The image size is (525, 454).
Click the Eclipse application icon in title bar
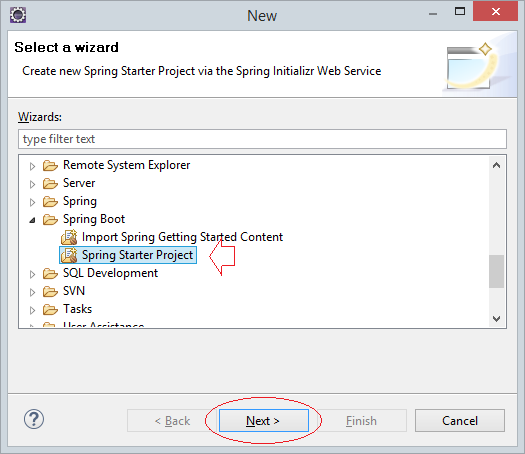[x=18, y=15]
